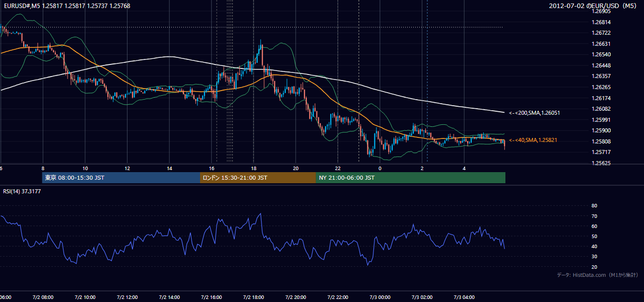Viewport: 644px width, 302px height.
Task: Click the 7/3 04:00 time axis label
Action: tap(464, 297)
